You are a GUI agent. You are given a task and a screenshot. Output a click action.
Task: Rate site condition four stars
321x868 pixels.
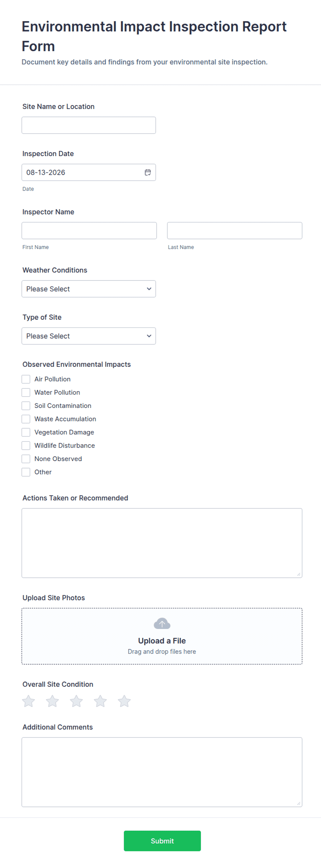pos(100,701)
